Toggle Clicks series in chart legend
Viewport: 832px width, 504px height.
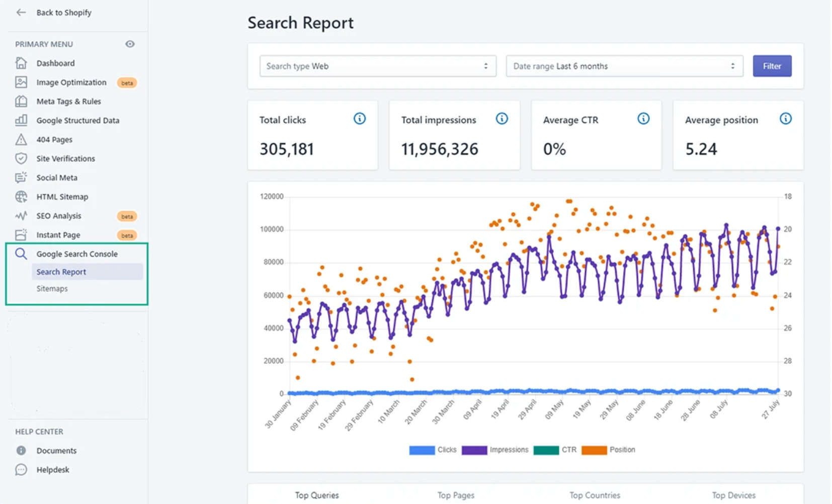[x=433, y=450]
